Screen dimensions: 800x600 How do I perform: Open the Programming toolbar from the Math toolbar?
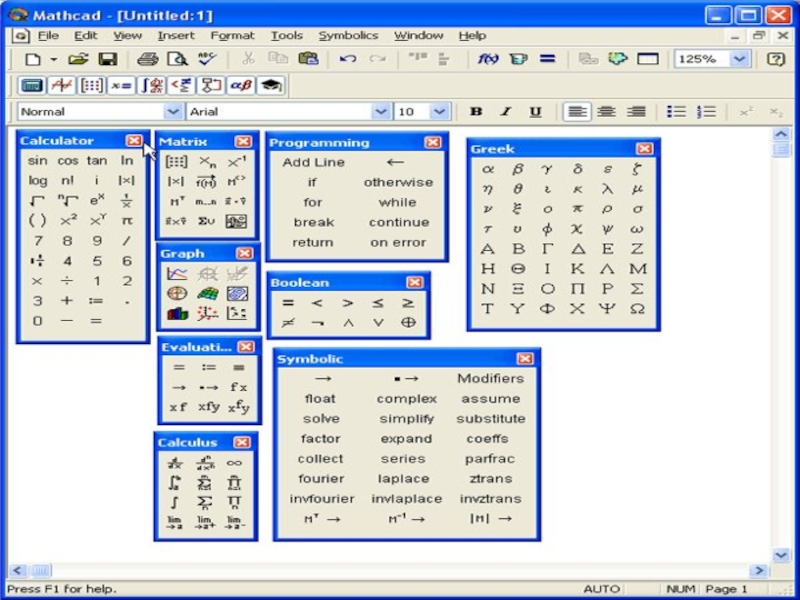tap(211, 86)
